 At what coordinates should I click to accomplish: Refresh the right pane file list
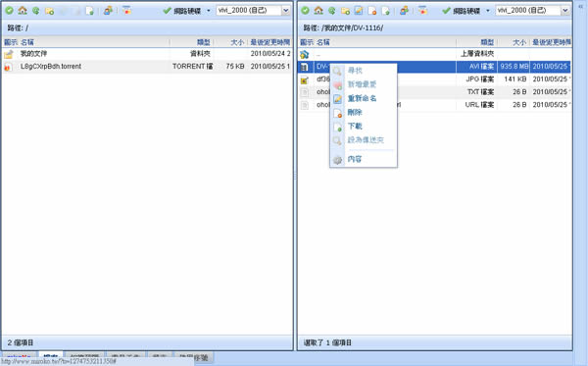(331, 11)
